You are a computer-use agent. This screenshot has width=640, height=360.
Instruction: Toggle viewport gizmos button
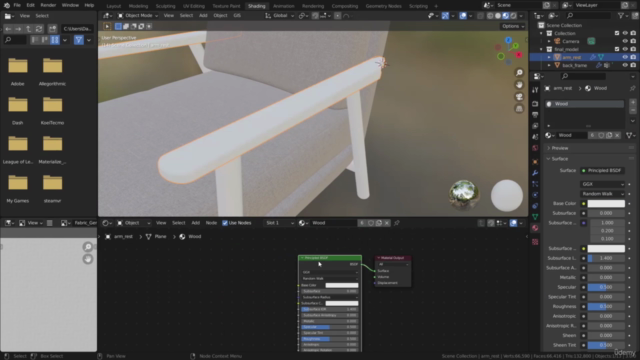click(445, 16)
